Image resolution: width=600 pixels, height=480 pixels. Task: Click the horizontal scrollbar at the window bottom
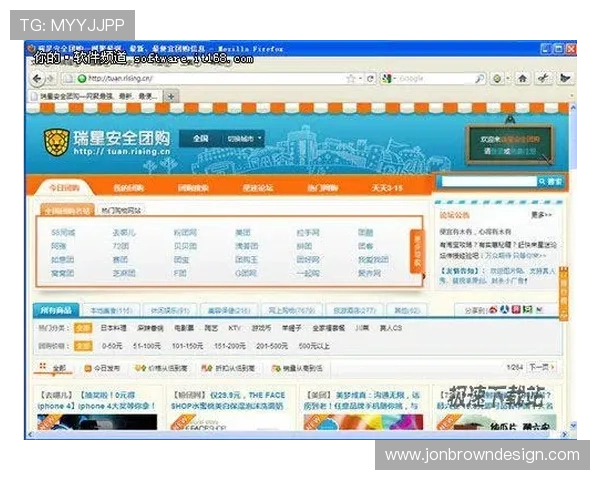297,434
